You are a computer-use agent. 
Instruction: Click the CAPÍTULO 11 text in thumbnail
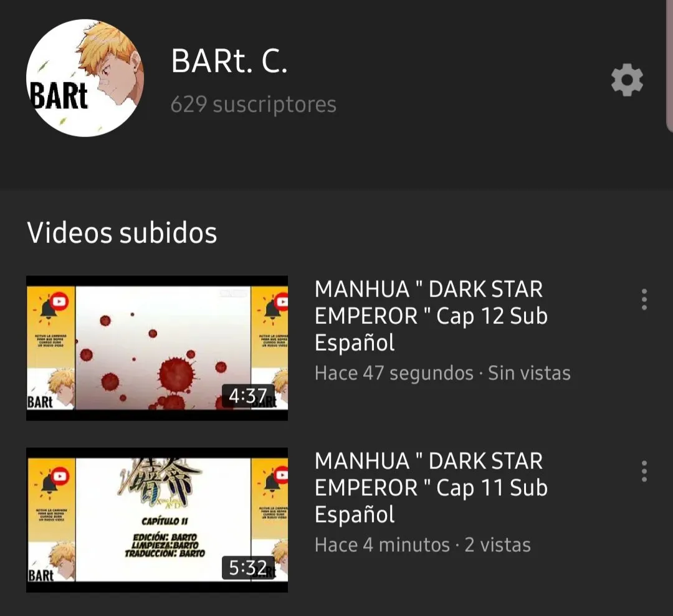pos(165,521)
